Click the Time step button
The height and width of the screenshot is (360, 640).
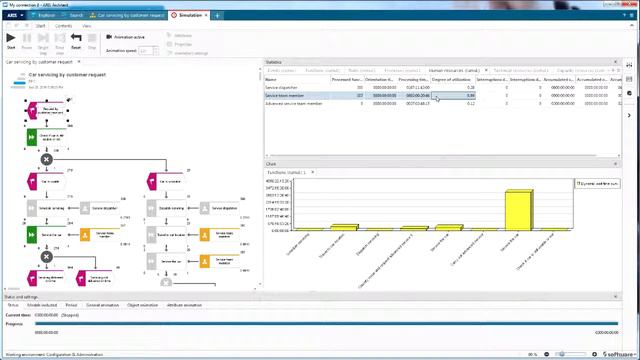coord(60,44)
